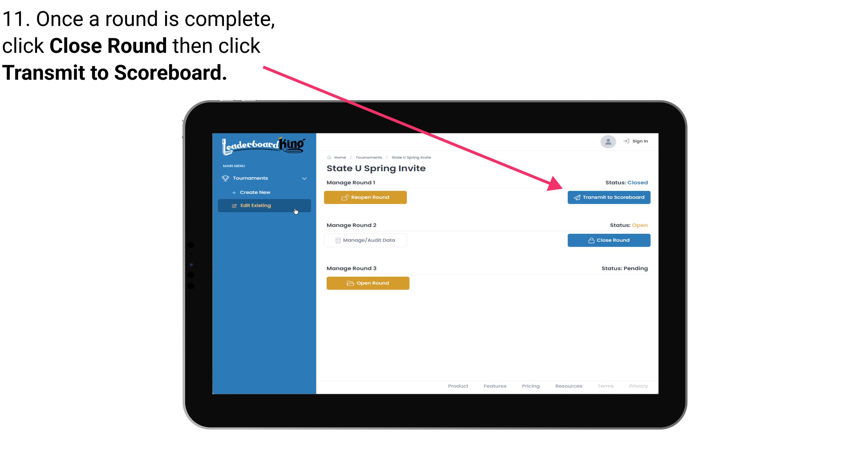Click the Close Round button for Round 2
The height and width of the screenshot is (467, 868).
coord(608,240)
